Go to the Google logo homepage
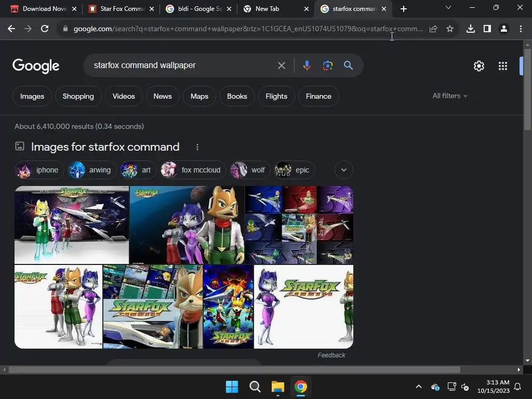Viewport: 532px width, 399px height. [36, 66]
